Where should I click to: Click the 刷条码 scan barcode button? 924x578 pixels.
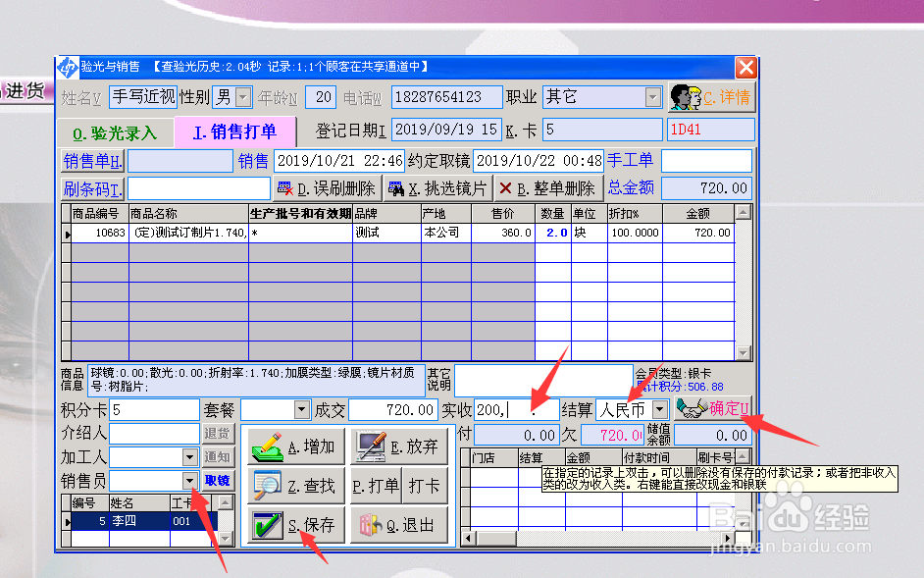point(92,189)
